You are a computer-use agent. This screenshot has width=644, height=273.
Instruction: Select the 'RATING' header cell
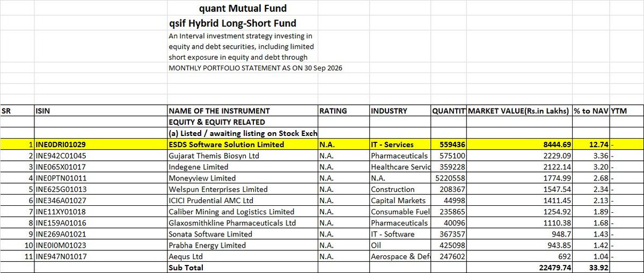343,111
